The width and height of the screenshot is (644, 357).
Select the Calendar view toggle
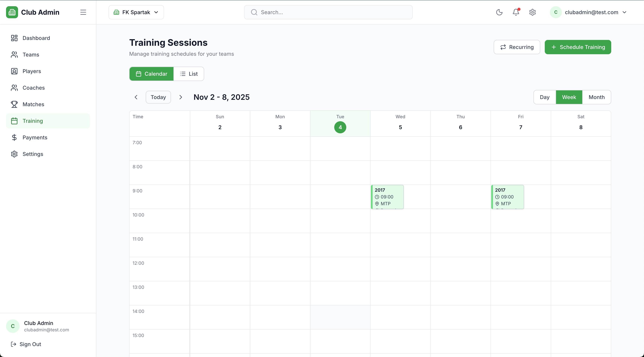click(152, 74)
